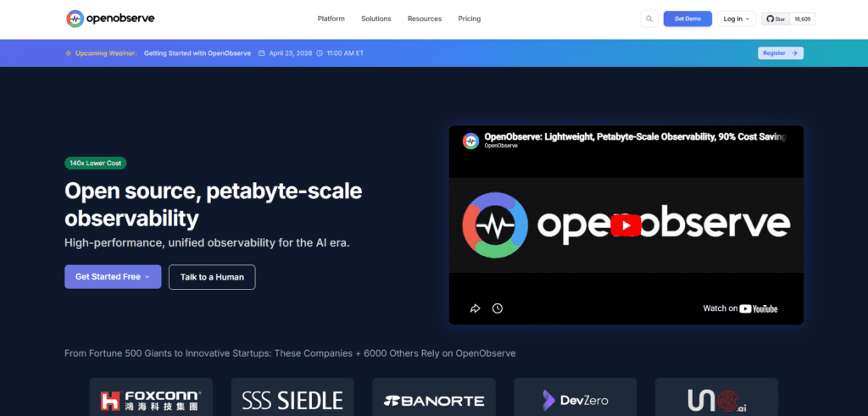868x416 pixels.
Task: Expand the Log In dropdown
Action: point(737,19)
